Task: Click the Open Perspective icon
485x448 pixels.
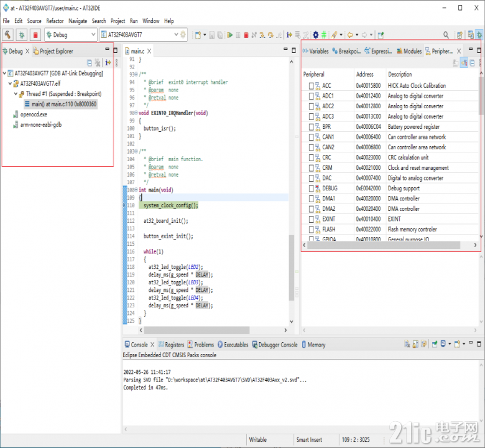Action: pos(460,35)
